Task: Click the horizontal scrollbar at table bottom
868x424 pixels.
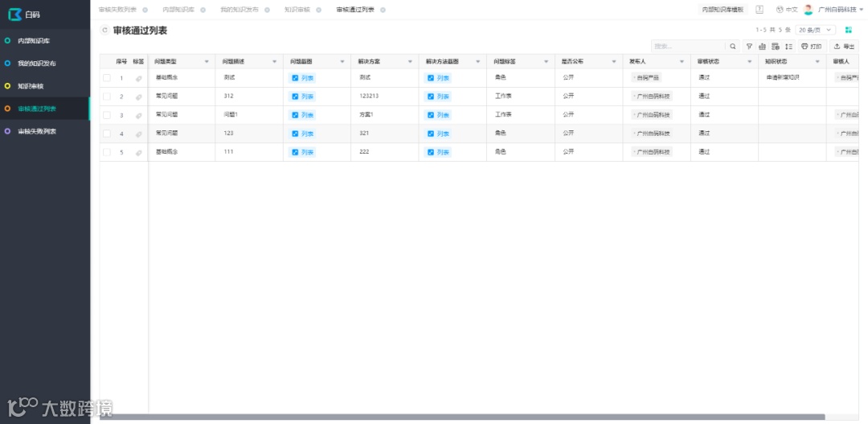Action: (462, 417)
